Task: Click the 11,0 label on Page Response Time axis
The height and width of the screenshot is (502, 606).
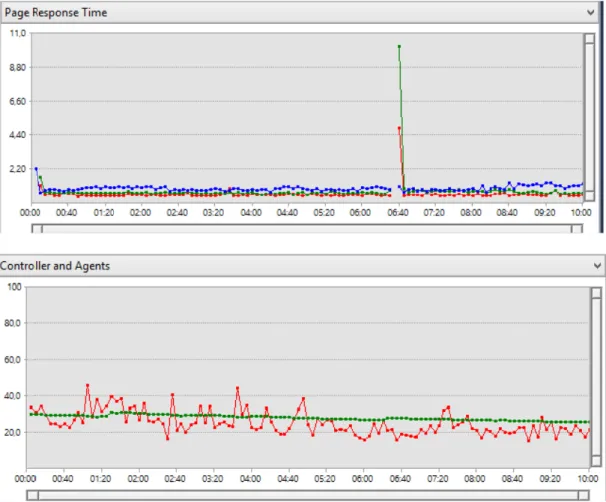Action: [x=18, y=33]
